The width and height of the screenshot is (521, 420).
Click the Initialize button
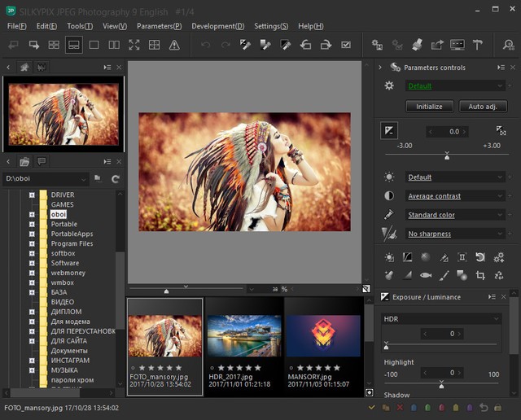point(429,107)
